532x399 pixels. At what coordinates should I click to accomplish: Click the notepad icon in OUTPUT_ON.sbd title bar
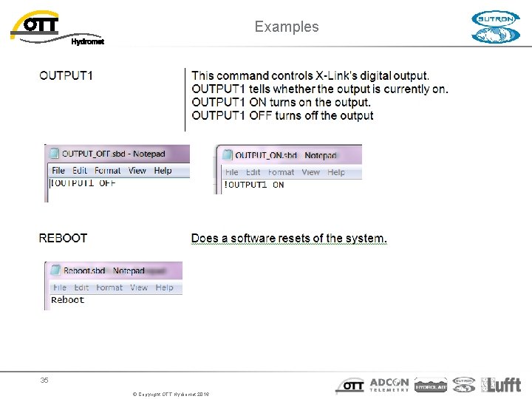coord(227,155)
